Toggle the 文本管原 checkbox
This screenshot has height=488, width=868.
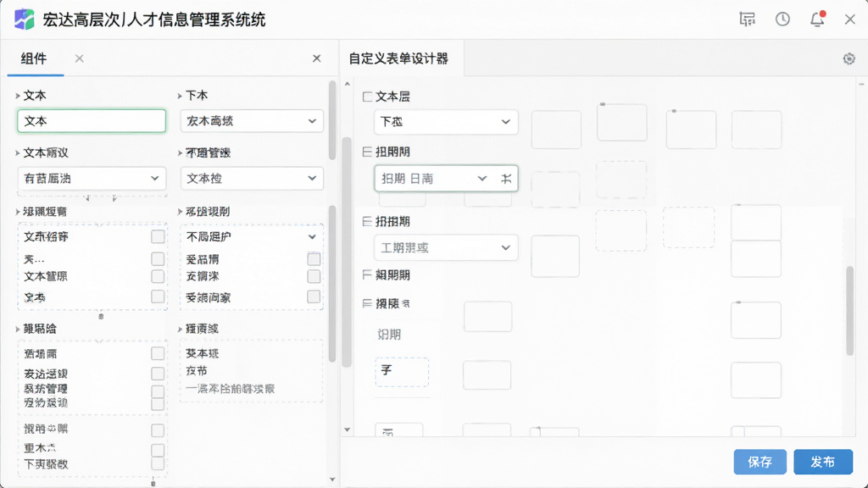[x=158, y=276]
